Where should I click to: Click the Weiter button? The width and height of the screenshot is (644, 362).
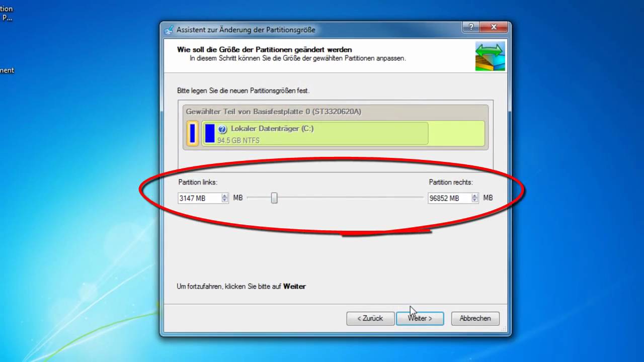click(x=420, y=318)
